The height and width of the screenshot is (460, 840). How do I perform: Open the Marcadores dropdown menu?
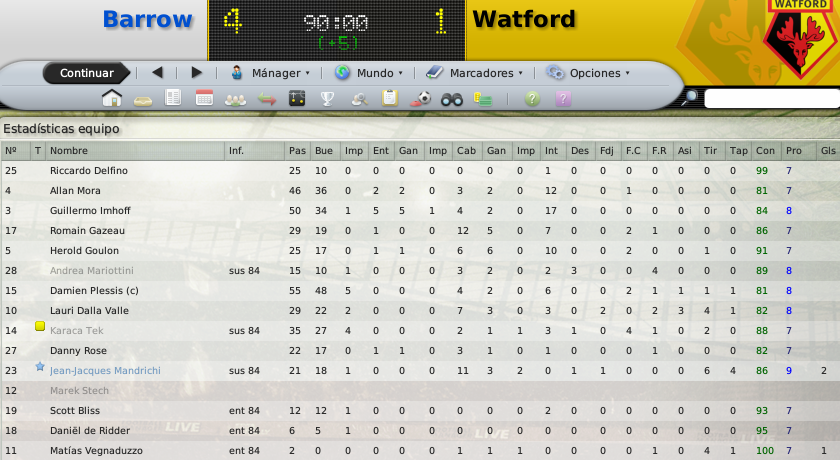(x=475, y=73)
